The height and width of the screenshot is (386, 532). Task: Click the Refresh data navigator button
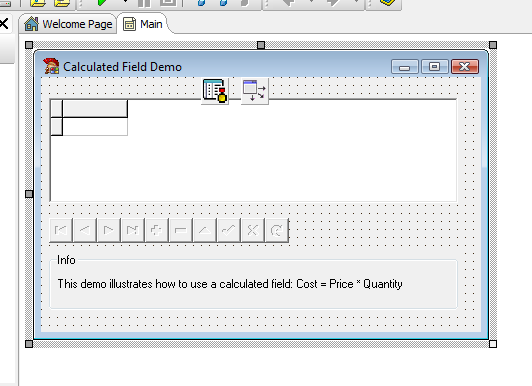tap(277, 230)
